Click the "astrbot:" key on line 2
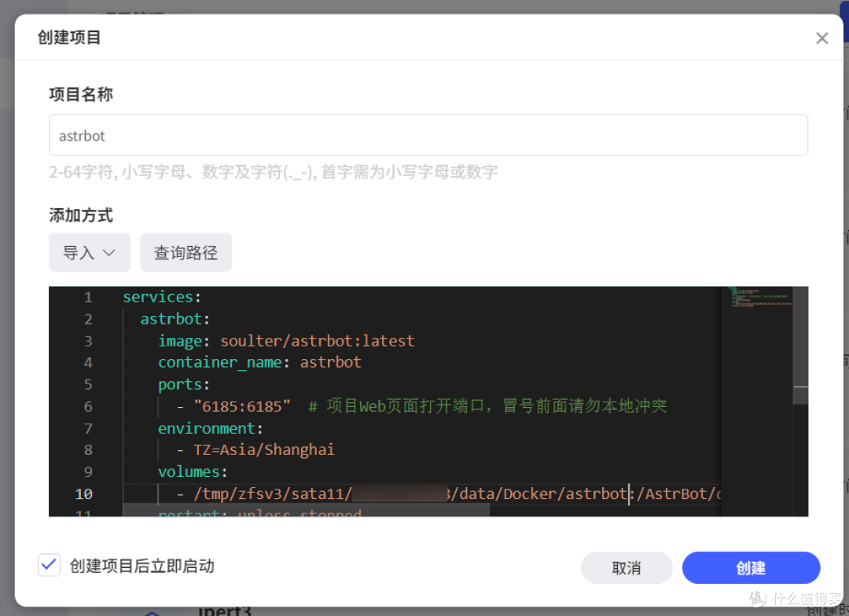Image resolution: width=849 pixels, height=616 pixels. point(175,319)
